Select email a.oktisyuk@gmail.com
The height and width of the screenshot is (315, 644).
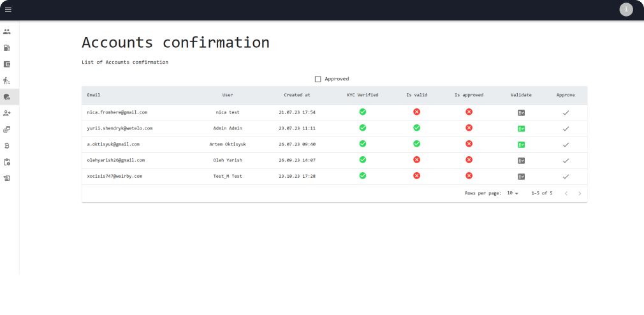113,144
